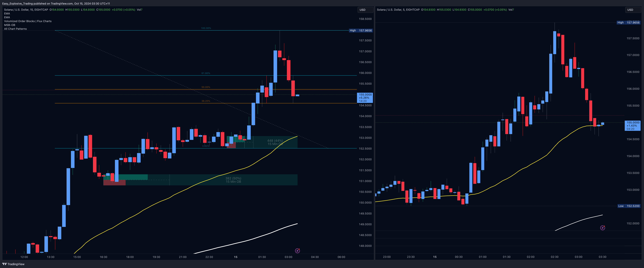Click the 02:00 time label on the right chart
Screen dimensions: 644x268
(530, 257)
